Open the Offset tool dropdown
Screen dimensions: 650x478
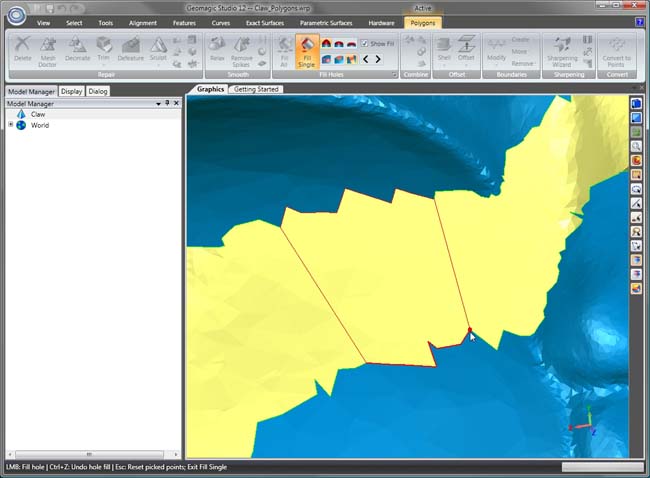click(x=466, y=64)
